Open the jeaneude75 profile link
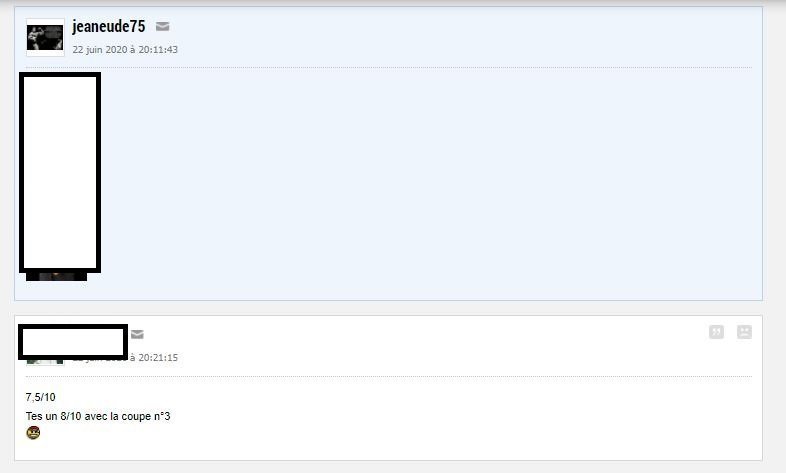 point(109,26)
